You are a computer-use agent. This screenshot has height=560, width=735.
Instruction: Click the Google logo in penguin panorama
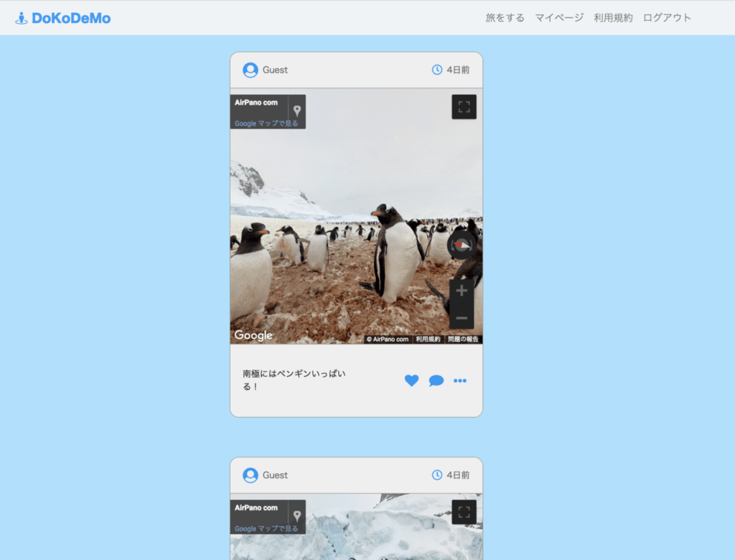tap(253, 335)
